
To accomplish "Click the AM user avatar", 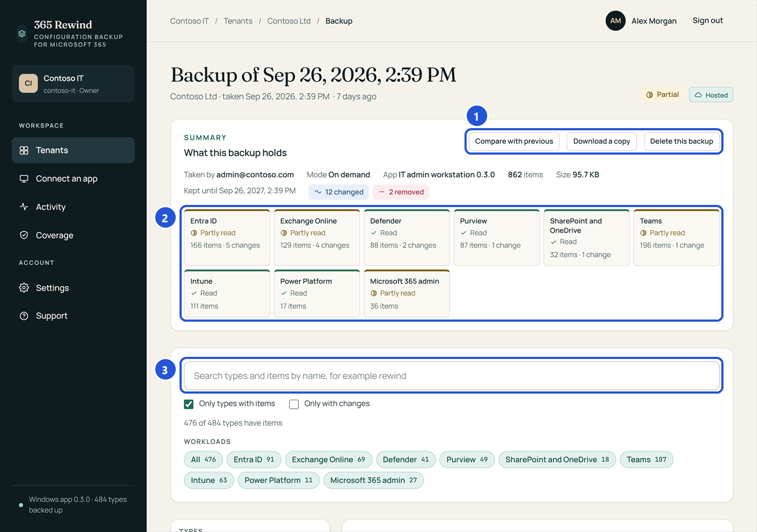I will [x=615, y=21].
